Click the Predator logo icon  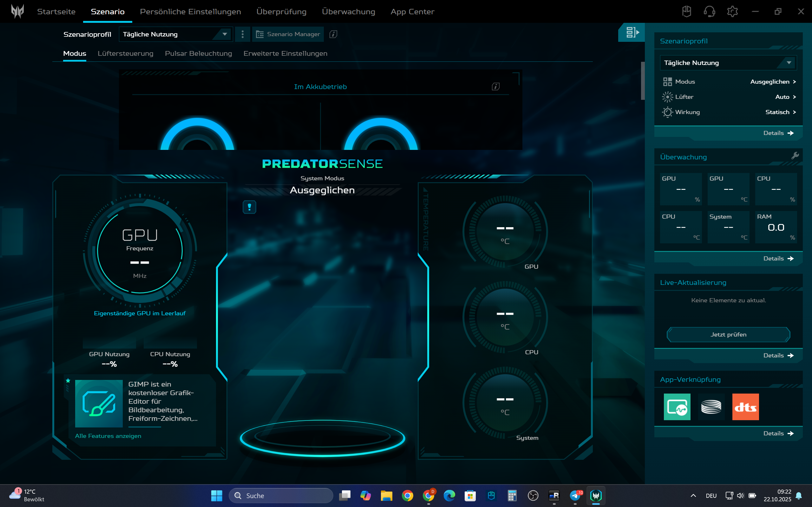point(17,11)
